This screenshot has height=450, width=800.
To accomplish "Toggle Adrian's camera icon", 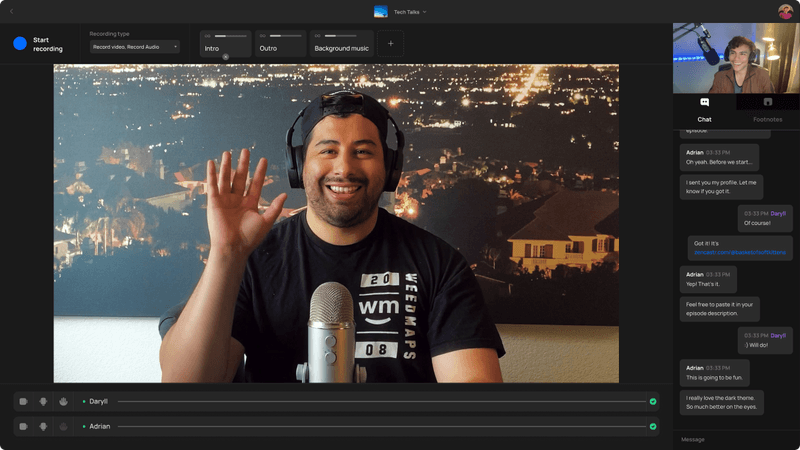I will click(24, 426).
